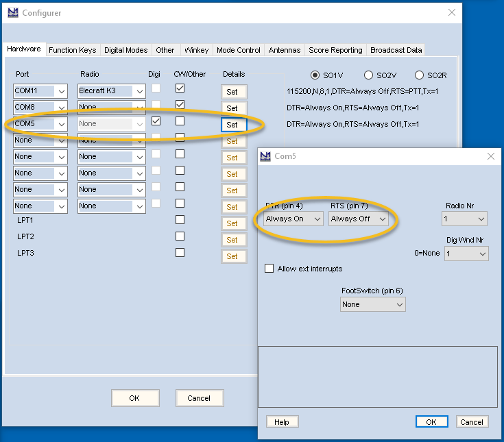Enable Allow ext interrupts checkbox

click(x=269, y=268)
